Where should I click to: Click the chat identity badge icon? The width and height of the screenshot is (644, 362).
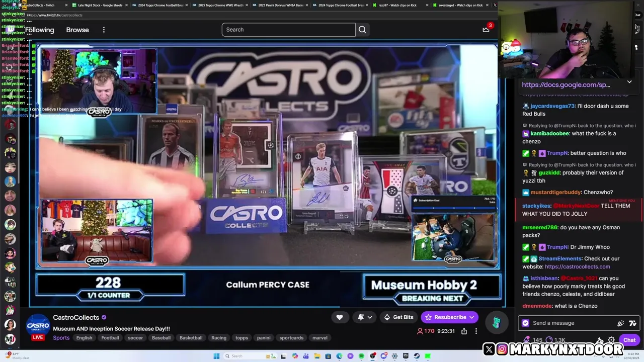pos(526,323)
